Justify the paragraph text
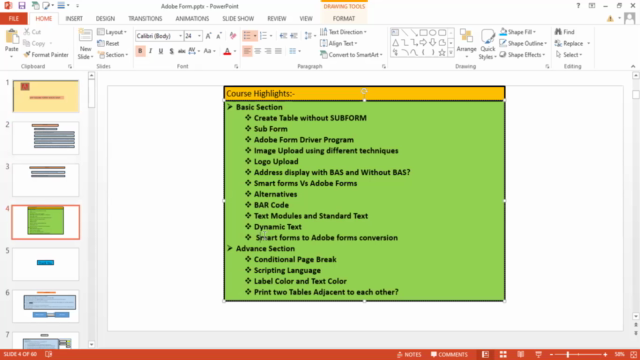 278,51
